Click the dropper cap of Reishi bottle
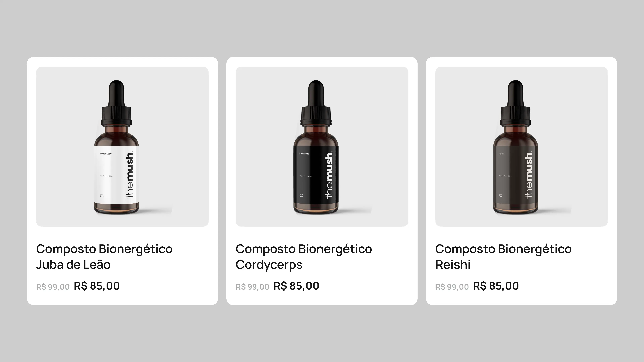Screen dimensions: 644x362 pyautogui.click(x=515, y=103)
